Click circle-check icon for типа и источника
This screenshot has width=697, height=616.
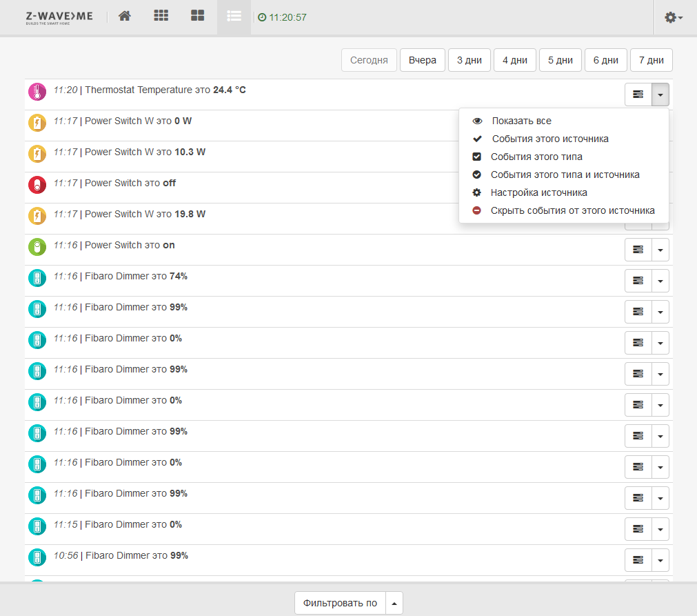(x=476, y=175)
